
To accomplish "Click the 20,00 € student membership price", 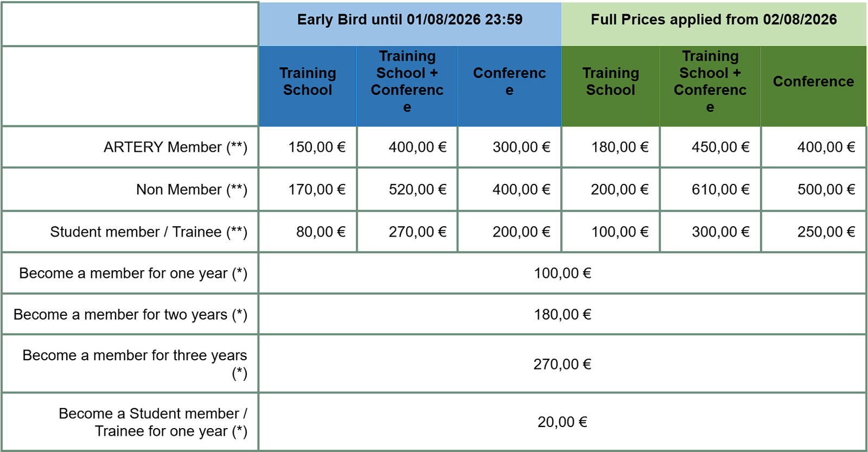I will [x=563, y=422].
